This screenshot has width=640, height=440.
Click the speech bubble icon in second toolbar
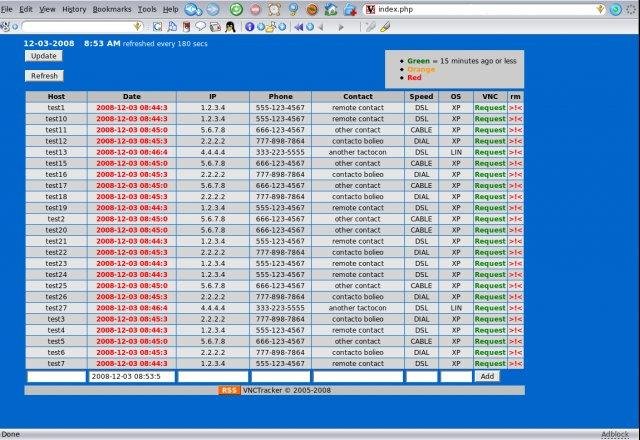tap(200, 27)
